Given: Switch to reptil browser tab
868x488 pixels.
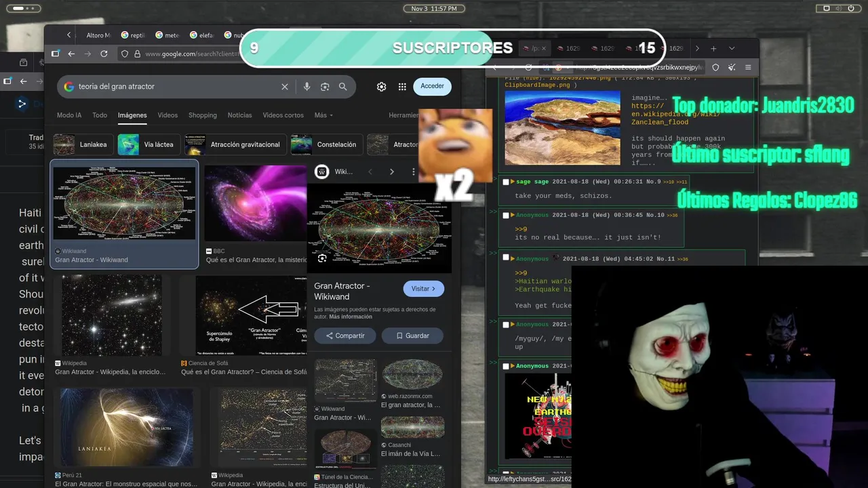Looking at the screenshot, I should [x=133, y=35].
